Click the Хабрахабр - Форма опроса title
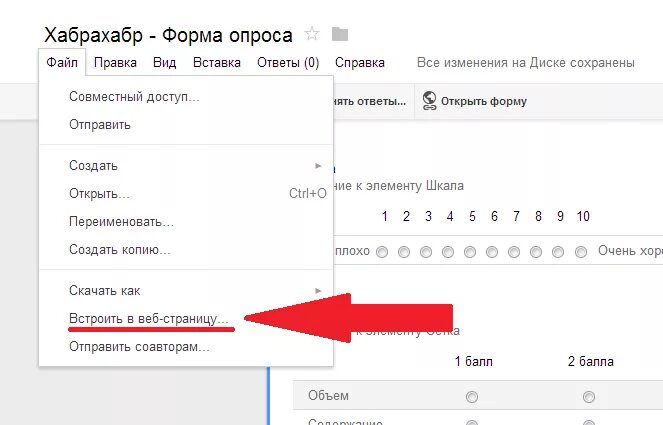Screen dimensions: 663x425 pyautogui.click(x=168, y=35)
